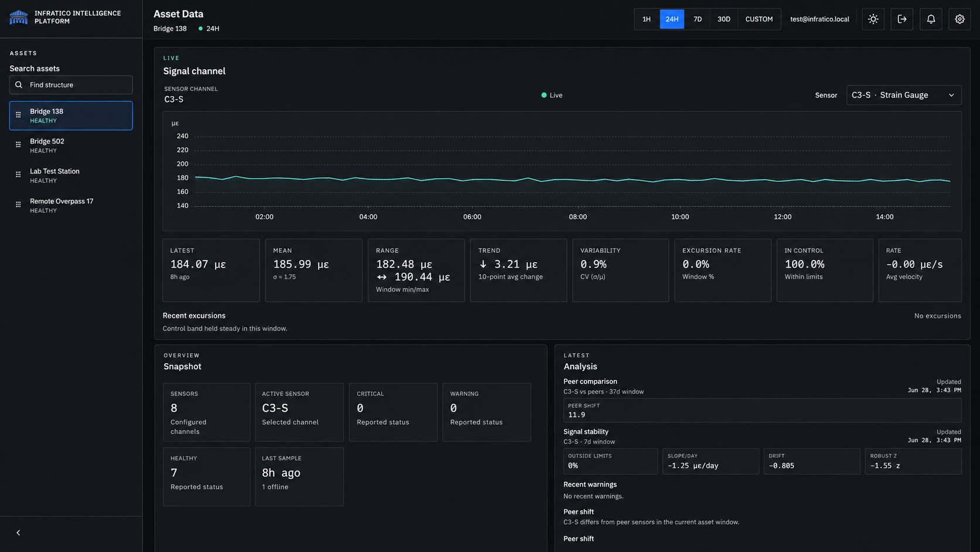980x552 pixels.
Task: Click the drag handle icon beside Lab Test Station
Action: coord(18,175)
